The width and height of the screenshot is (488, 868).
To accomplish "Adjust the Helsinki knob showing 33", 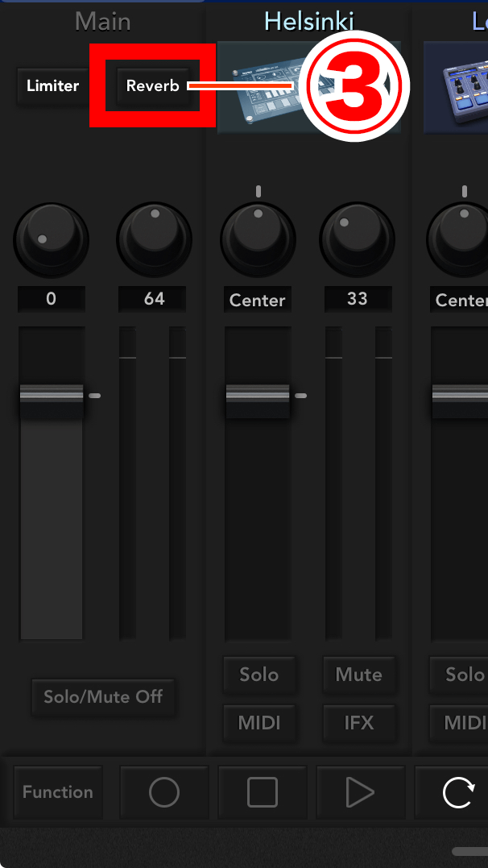I will tap(358, 240).
